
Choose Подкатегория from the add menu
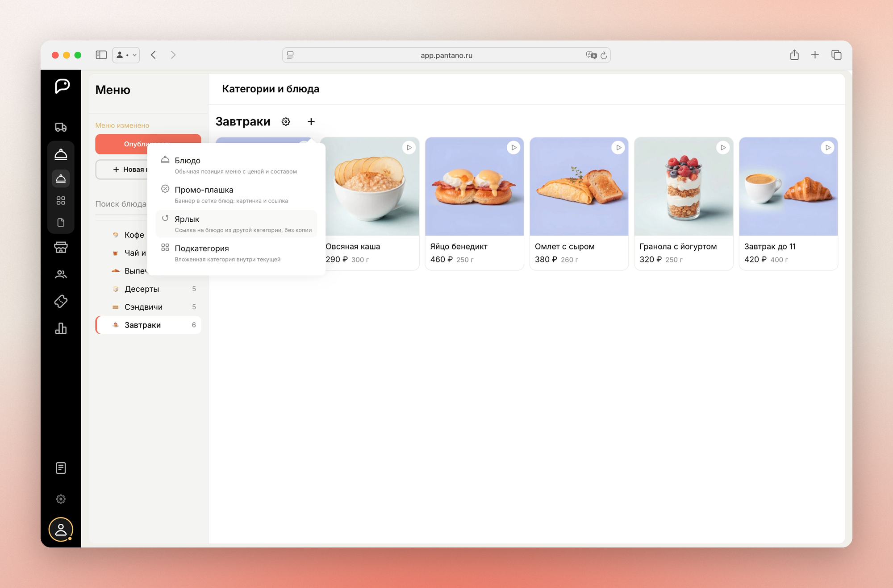237,253
